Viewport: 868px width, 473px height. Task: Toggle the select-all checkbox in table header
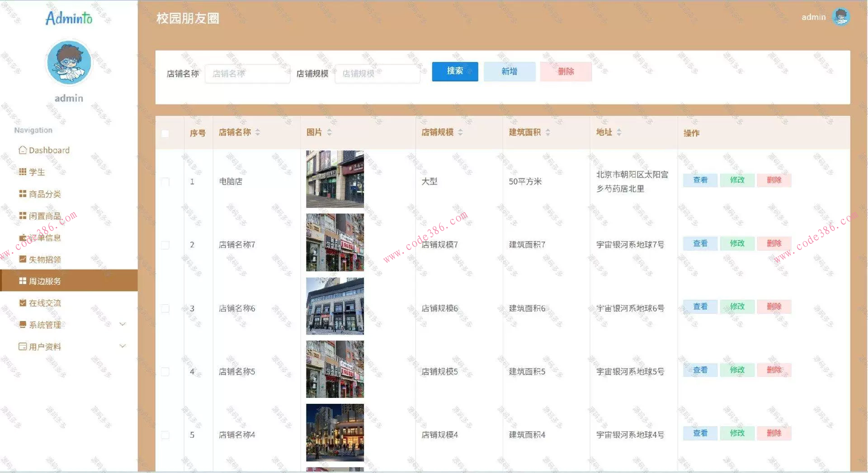point(165,133)
